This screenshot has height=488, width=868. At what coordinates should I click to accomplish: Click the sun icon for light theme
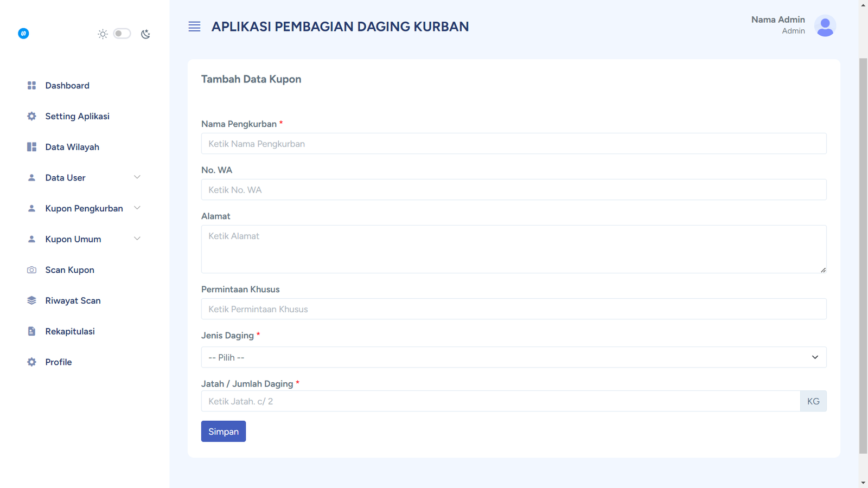(x=103, y=34)
